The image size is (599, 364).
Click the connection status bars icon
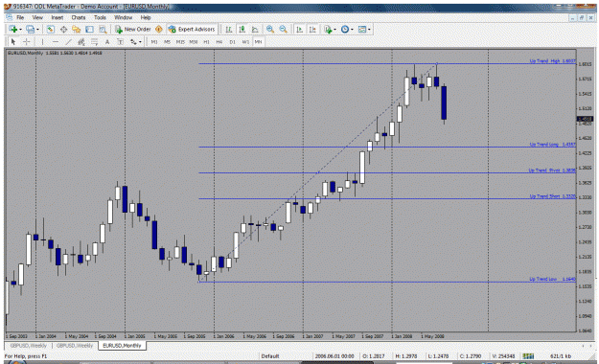pos(528,356)
